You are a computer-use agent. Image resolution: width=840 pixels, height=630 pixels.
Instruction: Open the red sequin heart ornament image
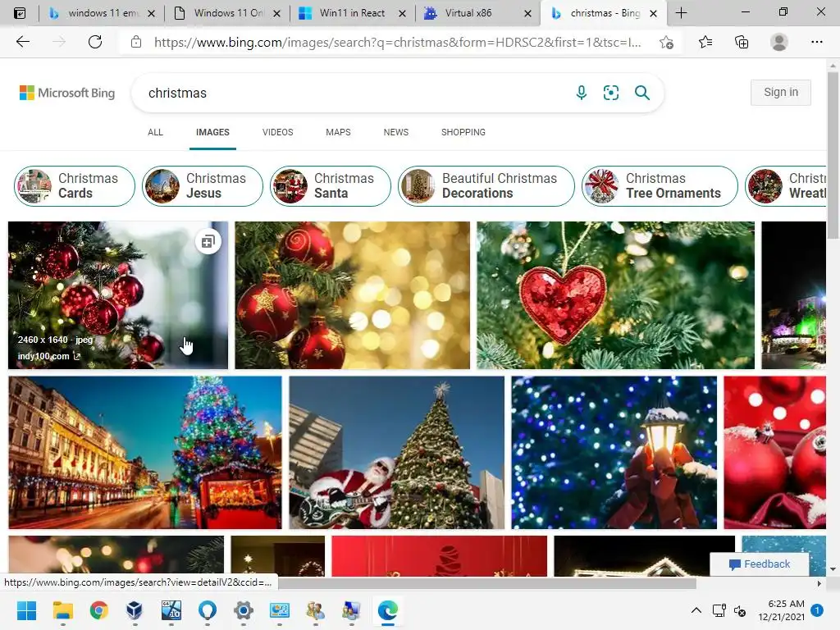(615, 295)
